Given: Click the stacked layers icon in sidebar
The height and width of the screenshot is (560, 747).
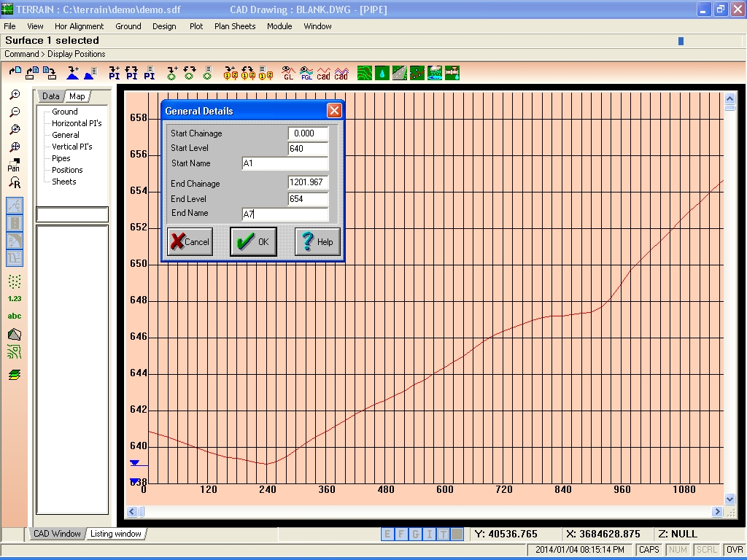Looking at the screenshot, I should 15,375.
